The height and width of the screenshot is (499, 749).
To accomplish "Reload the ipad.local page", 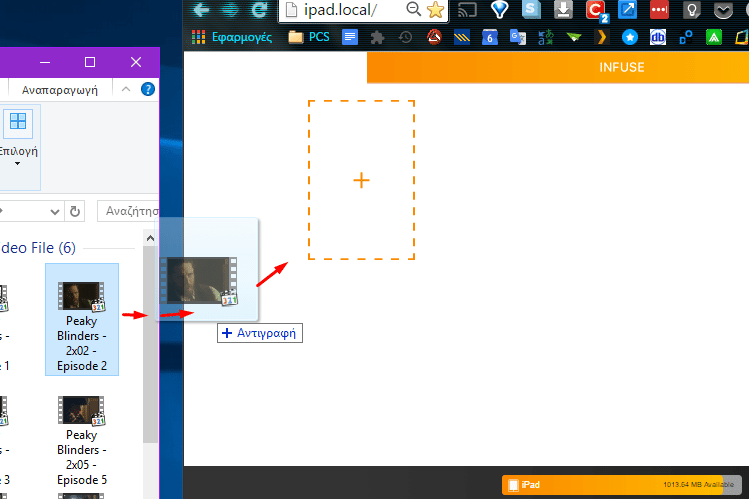I will (x=259, y=10).
